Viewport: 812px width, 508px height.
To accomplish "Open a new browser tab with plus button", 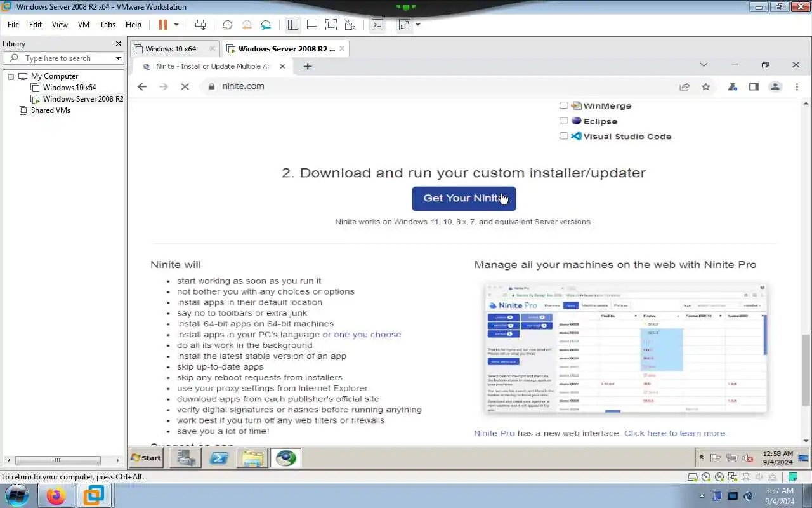I will (x=308, y=66).
